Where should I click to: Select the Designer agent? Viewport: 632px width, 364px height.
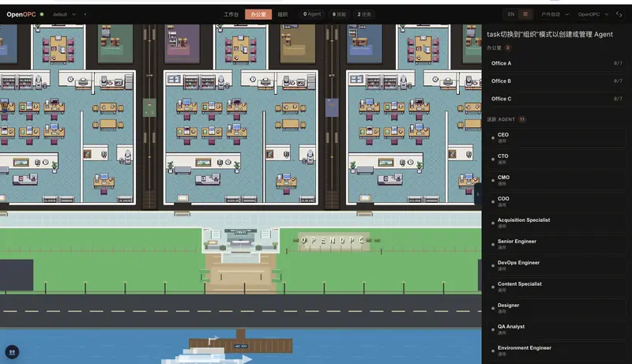click(556, 308)
